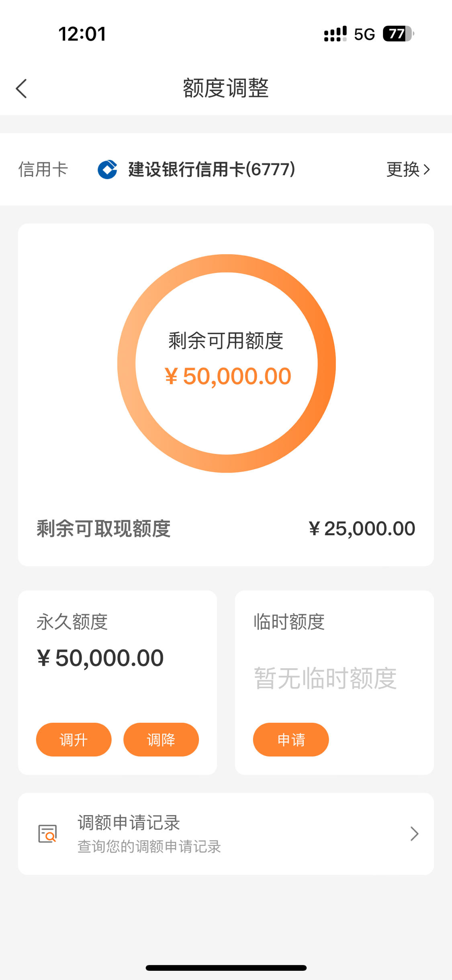
Task: Click the 调升 increase limit button
Action: point(74,739)
